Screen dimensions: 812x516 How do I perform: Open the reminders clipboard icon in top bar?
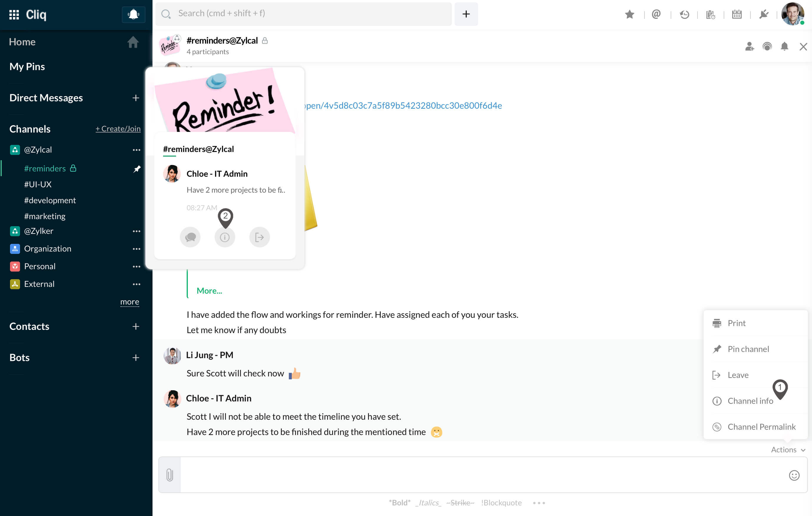pos(710,14)
